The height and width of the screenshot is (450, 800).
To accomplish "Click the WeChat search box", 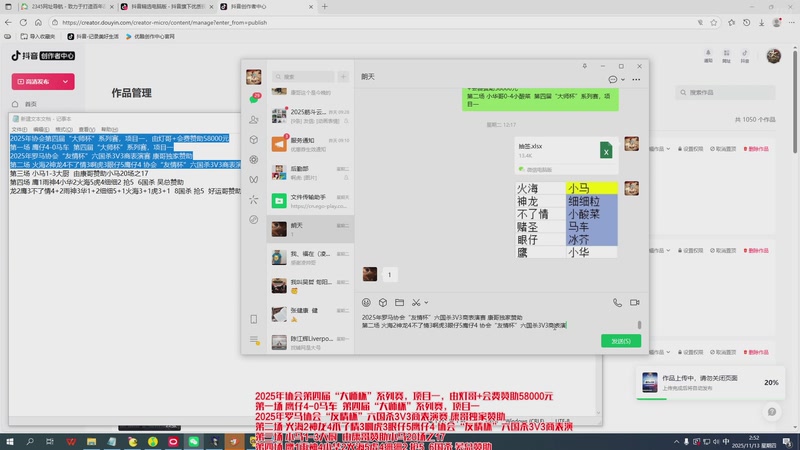I will tap(303, 77).
